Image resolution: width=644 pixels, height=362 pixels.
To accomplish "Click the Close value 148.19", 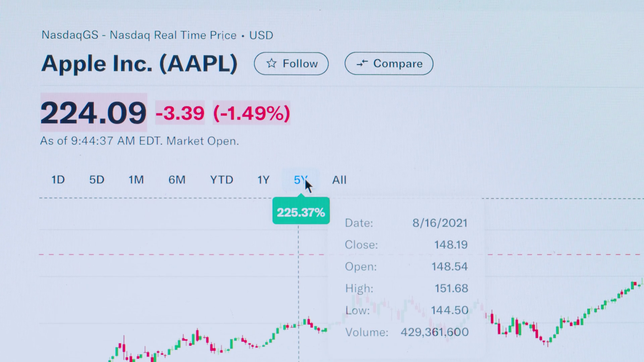I will [451, 245].
